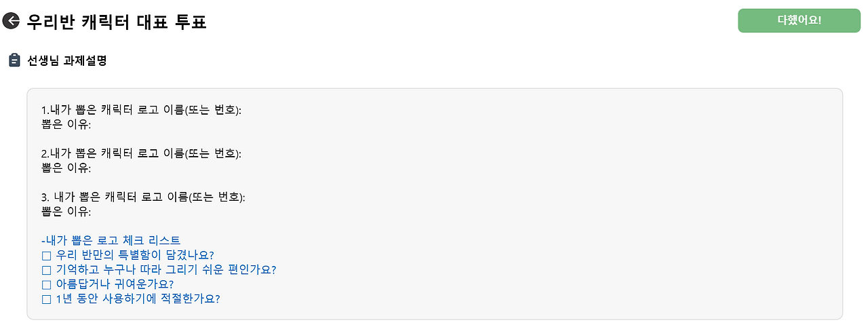Click the 선생님 과제설명 heading
Screen dimensions: 868x327
tap(67, 61)
